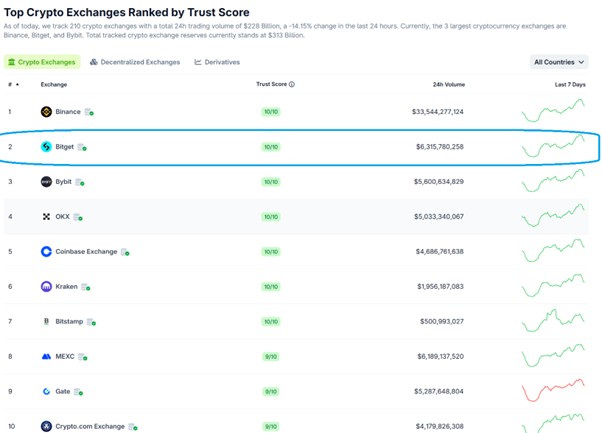This screenshot has width=602, height=433.
Task: Click the Kraken logo icon
Action: pyautogui.click(x=46, y=286)
